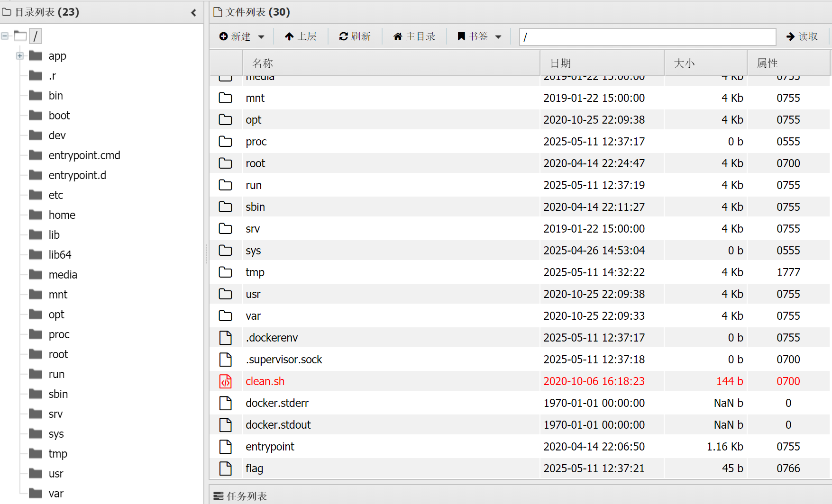Open the tmp folder in directory tree
Image resolution: width=832 pixels, height=504 pixels.
(58, 454)
